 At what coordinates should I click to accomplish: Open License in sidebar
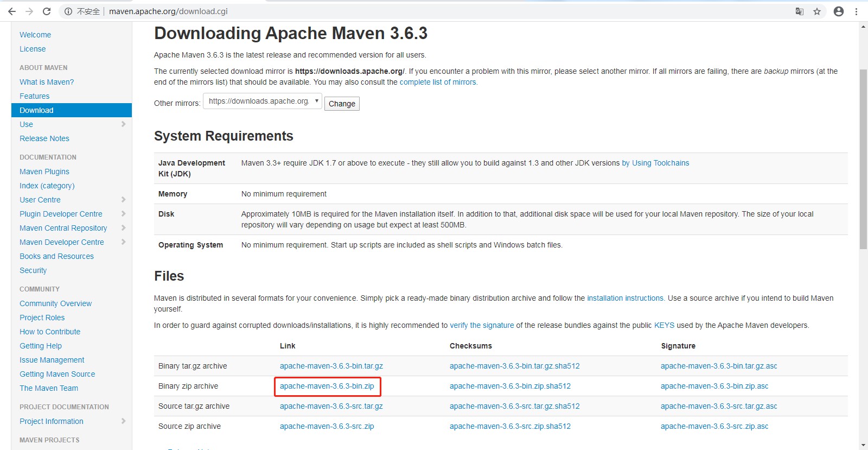(x=33, y=49)
